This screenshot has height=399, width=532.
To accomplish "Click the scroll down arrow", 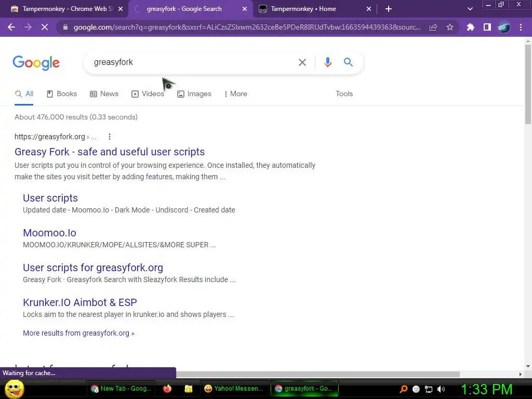I will coord(528,366).
